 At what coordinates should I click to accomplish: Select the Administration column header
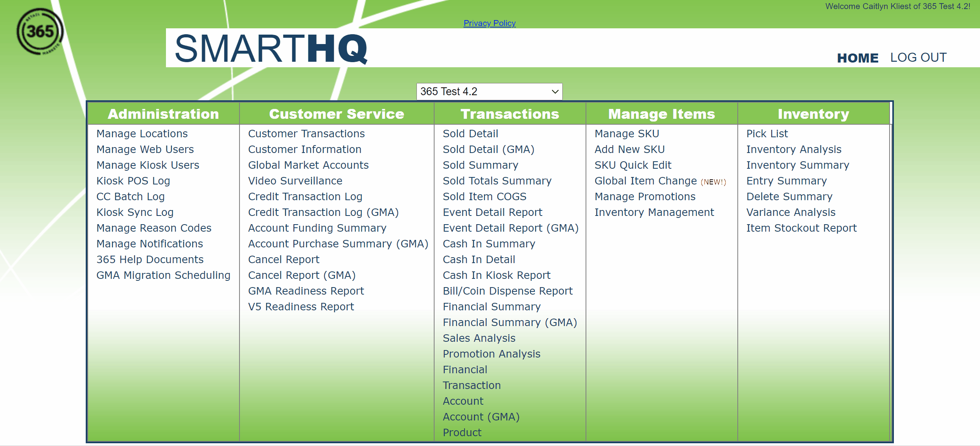click(163, 114)
